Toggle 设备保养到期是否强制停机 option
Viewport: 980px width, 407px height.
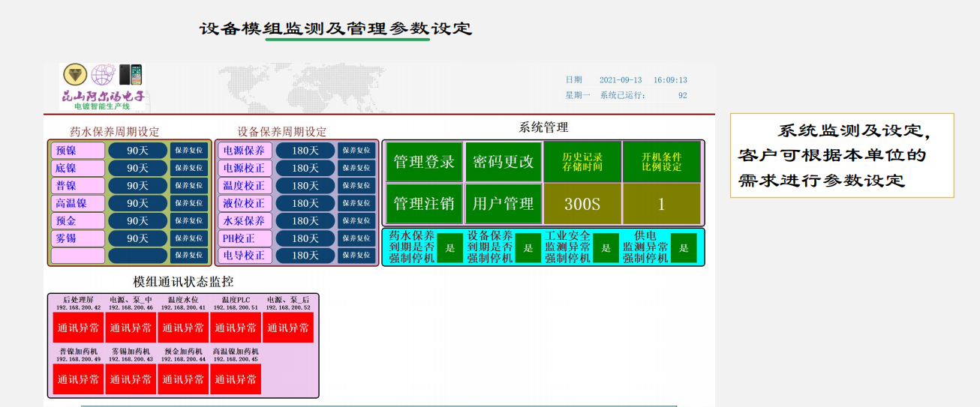coord(528,248)
